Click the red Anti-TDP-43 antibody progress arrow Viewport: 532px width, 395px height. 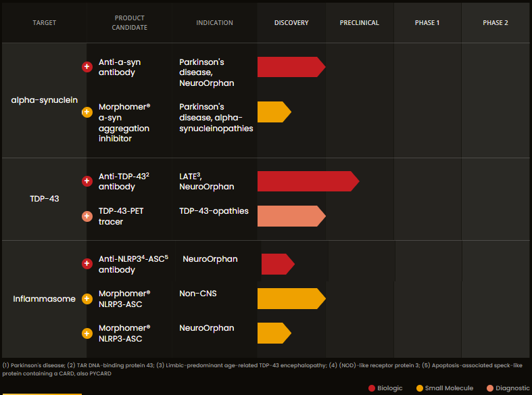click(x=306, y=181)
